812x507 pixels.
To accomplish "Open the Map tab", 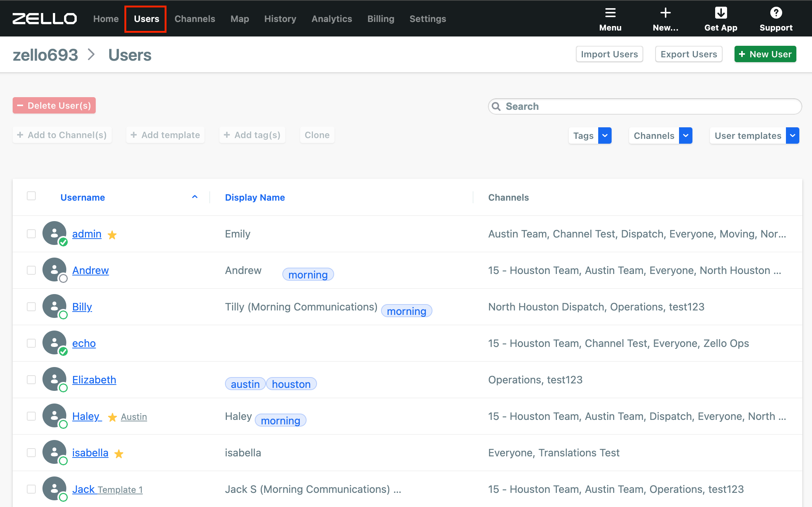I will point(240,19).
